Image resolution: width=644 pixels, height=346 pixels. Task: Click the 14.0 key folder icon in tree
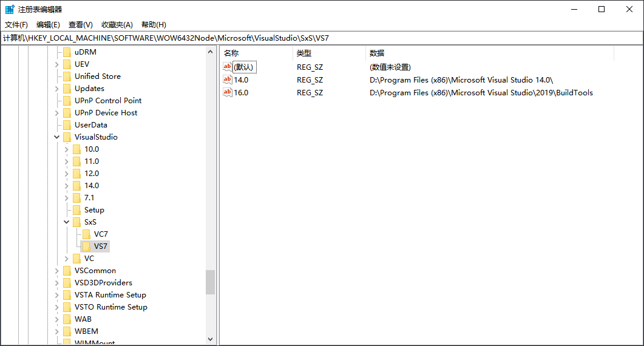77,185
